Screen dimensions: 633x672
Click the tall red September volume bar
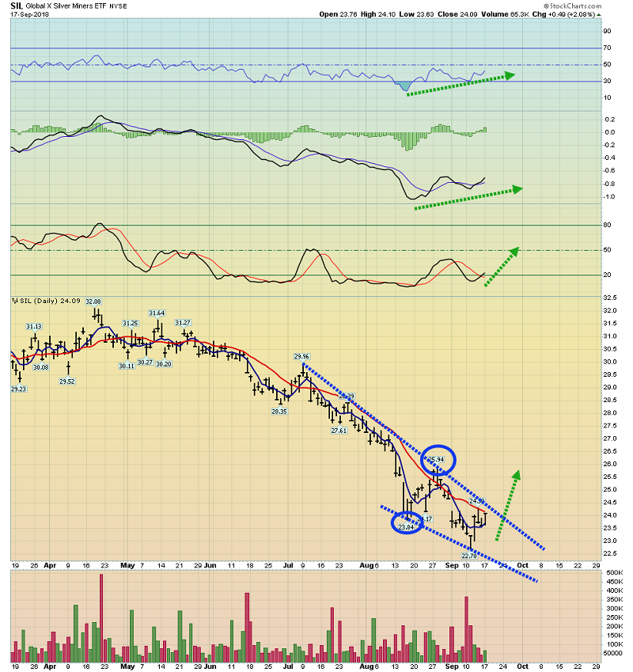point(466,629)
